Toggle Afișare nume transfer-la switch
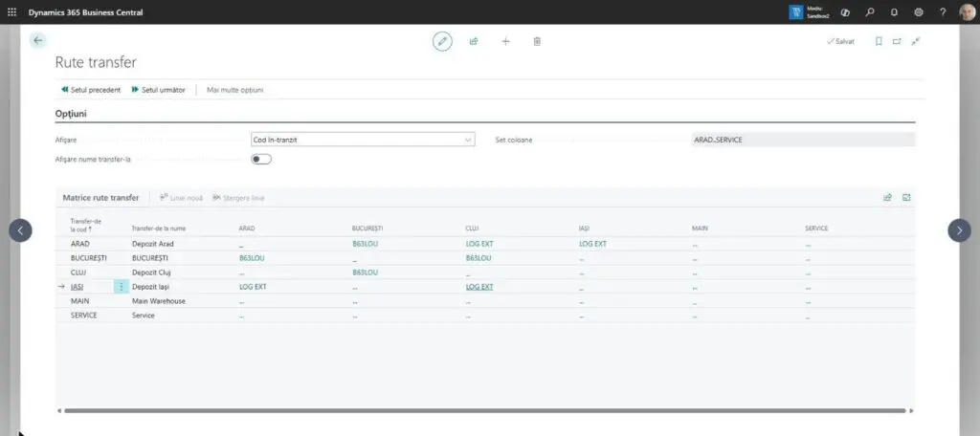Screen dimensions: 980x436 261,160
